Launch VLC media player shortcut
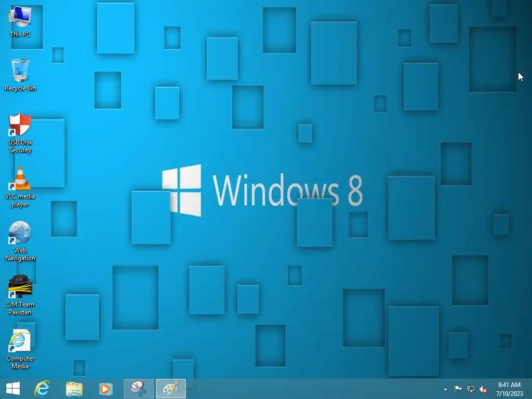This screenshot has width=532, height=399. [x=20, y=187]
